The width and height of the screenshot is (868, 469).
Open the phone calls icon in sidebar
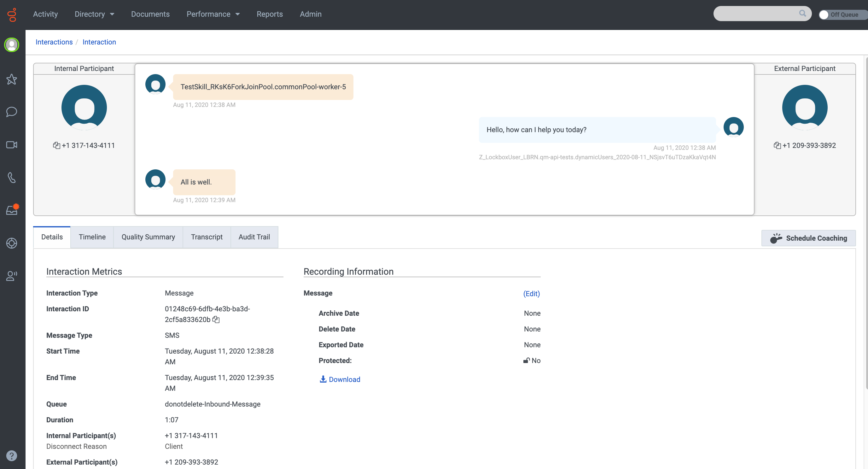click(12, 177)
